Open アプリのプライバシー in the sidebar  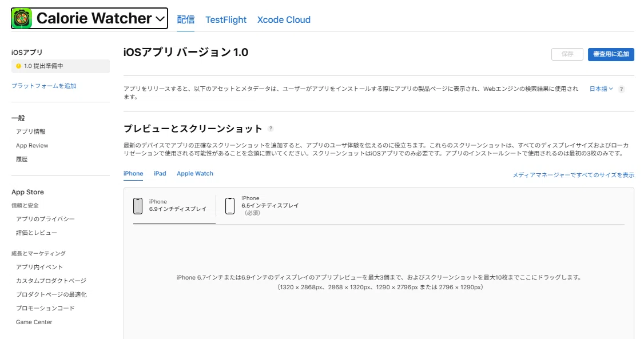coord(45,219)
